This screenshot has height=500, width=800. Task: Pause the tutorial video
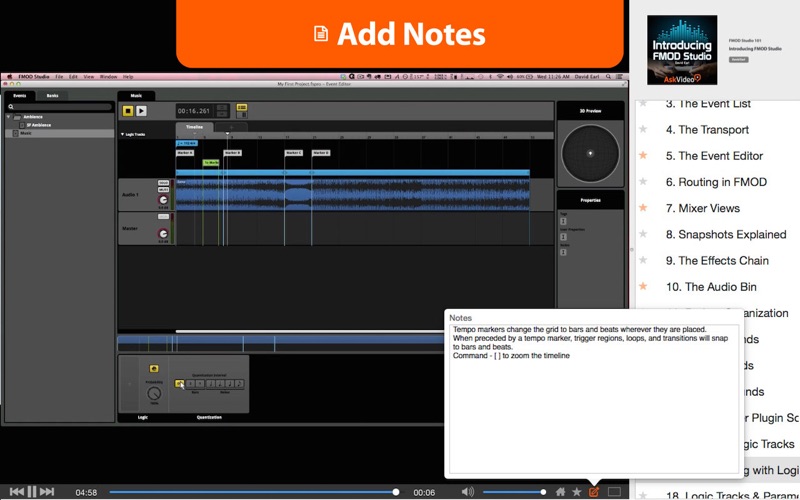(x=32, y=492)
